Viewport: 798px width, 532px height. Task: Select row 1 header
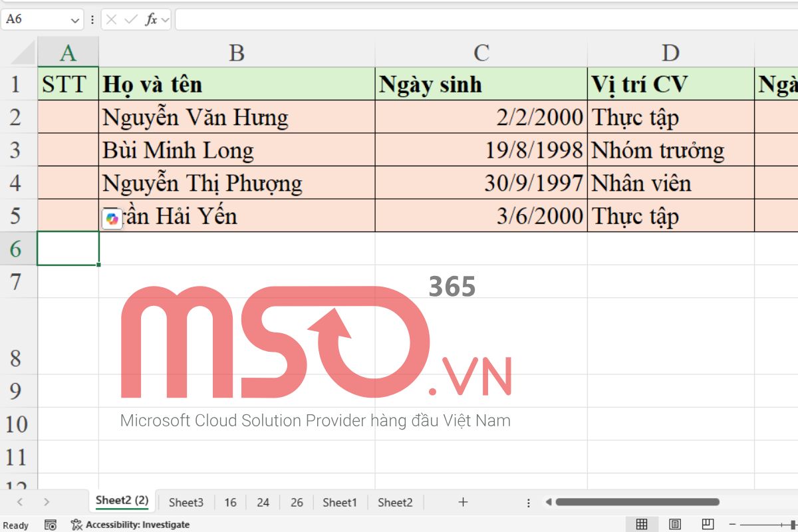19,84
